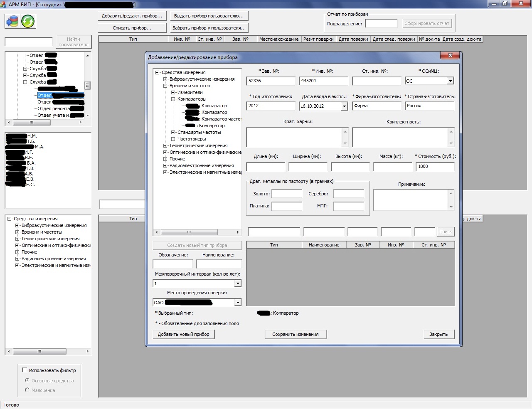Click the database users icon top-left

click(x=12, y=21)
